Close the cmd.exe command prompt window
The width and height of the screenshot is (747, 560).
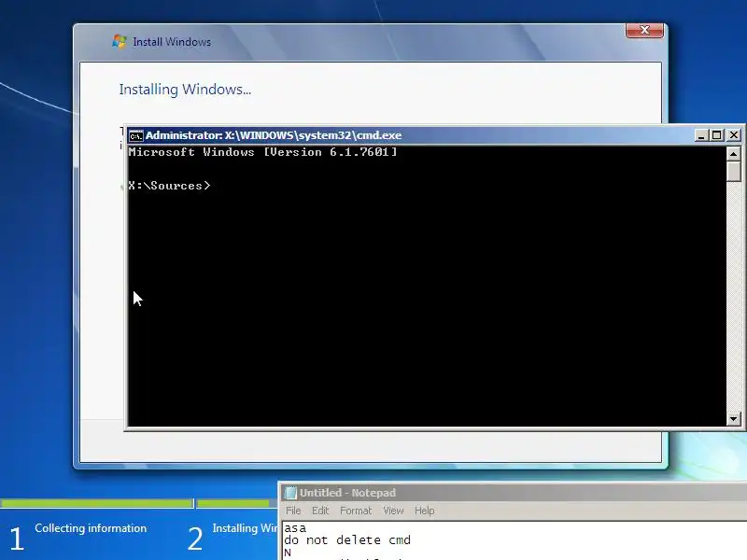click(734, 135)
